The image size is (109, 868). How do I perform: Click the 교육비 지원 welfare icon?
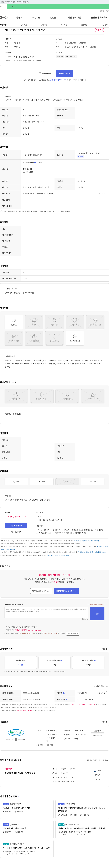pyautogui.click(x=75, y=322)
